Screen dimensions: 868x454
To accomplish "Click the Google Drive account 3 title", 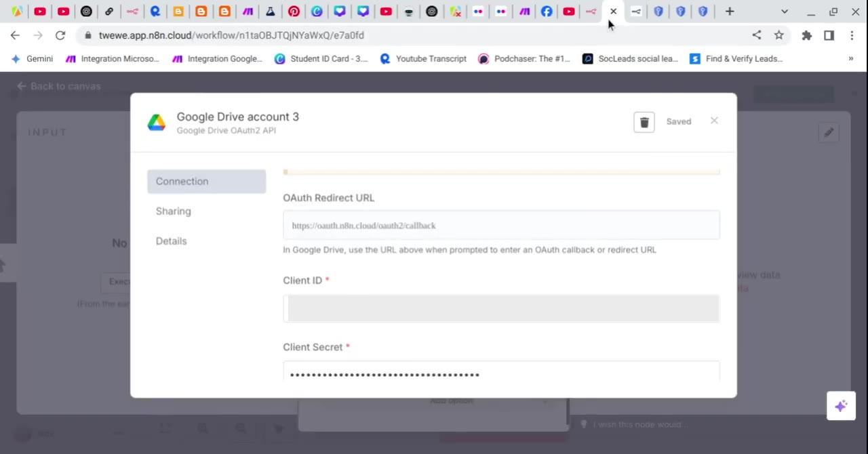I will pyautogui.click(x=237, y=117).
